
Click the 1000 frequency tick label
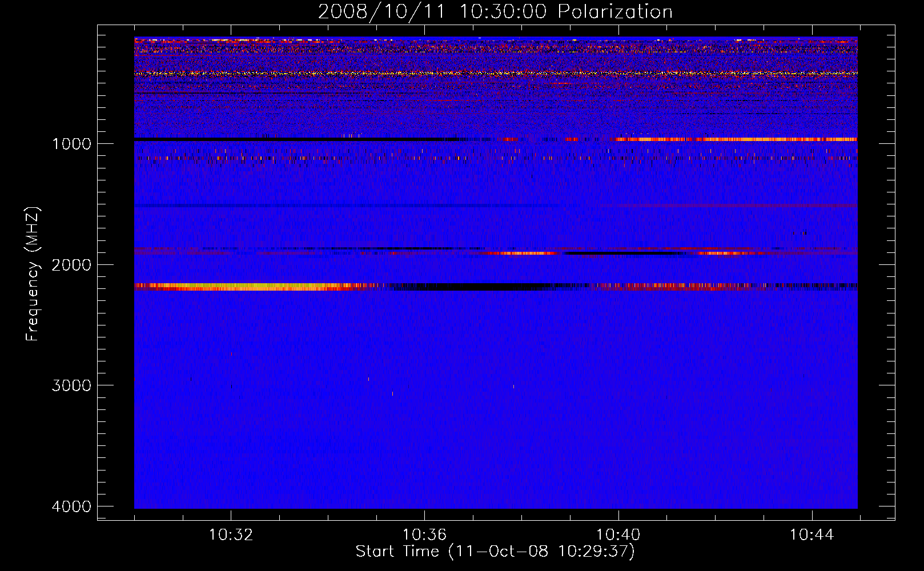pyautogui.click(x=71, y=143)
